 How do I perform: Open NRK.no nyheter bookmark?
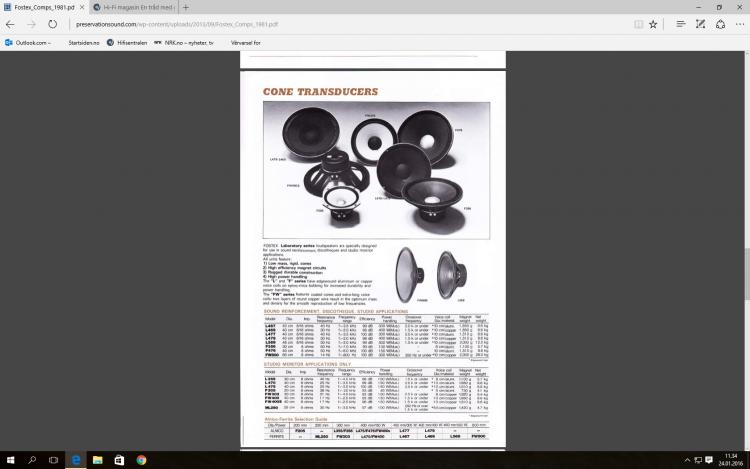(184, 43)
